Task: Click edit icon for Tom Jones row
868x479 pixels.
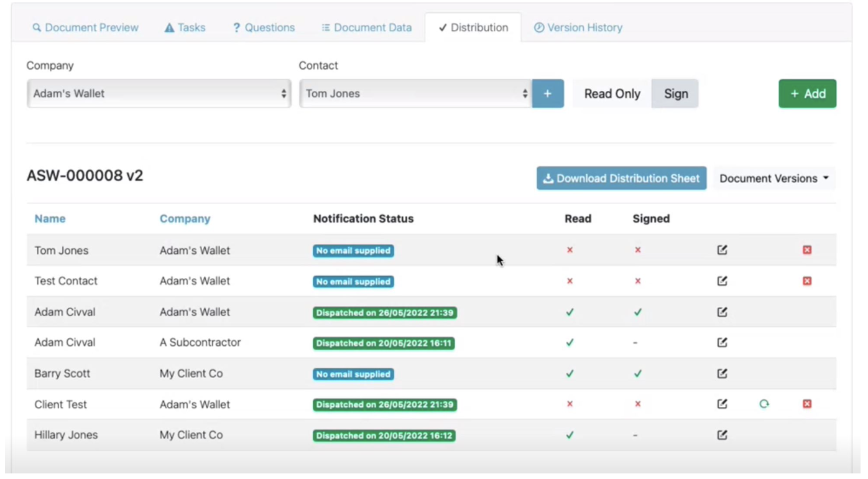Action: [x=722, y=250]
